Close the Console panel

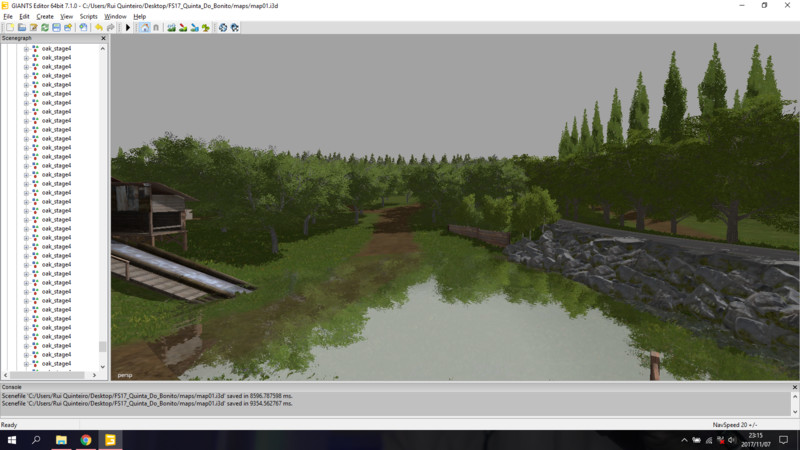click(793, 386)
